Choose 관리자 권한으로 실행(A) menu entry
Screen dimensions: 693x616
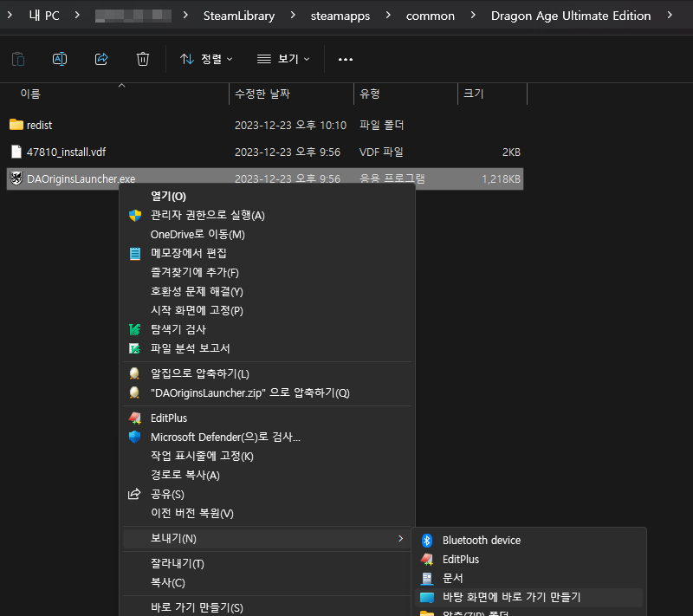pos(268,215)
